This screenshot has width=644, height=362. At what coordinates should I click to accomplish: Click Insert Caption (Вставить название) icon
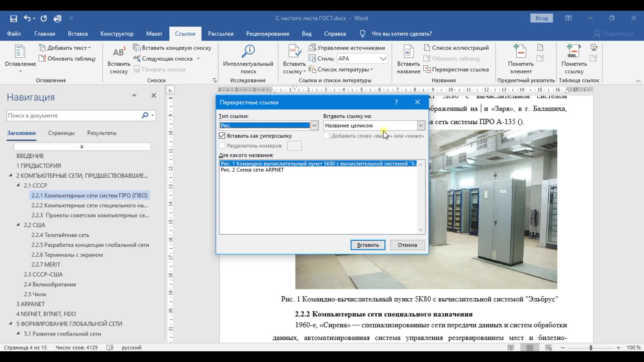pos(408,52)
